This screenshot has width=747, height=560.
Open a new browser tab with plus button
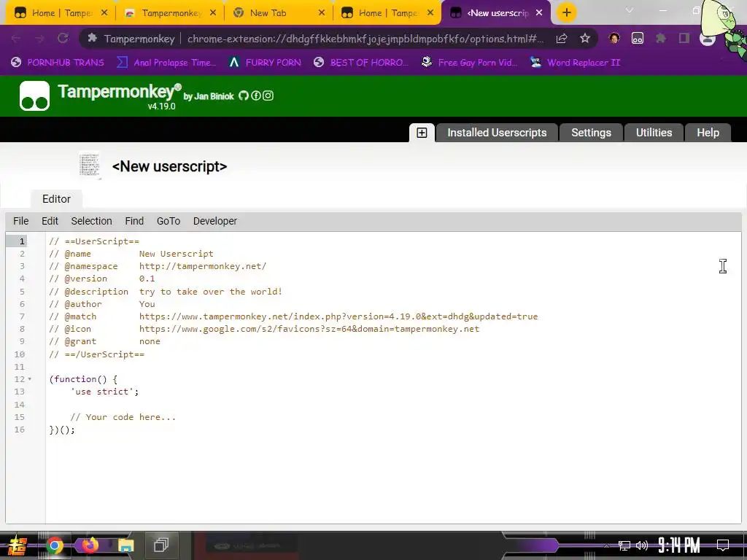566,13
